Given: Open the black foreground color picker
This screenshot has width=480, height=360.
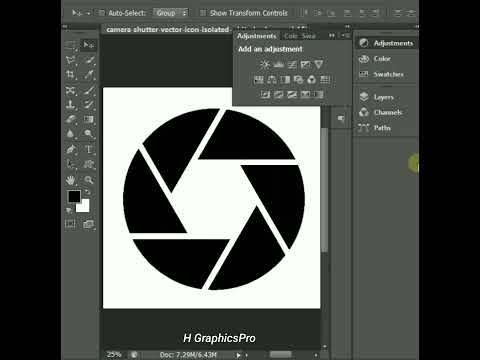Looking at the screenshot, I should (74, 197).
